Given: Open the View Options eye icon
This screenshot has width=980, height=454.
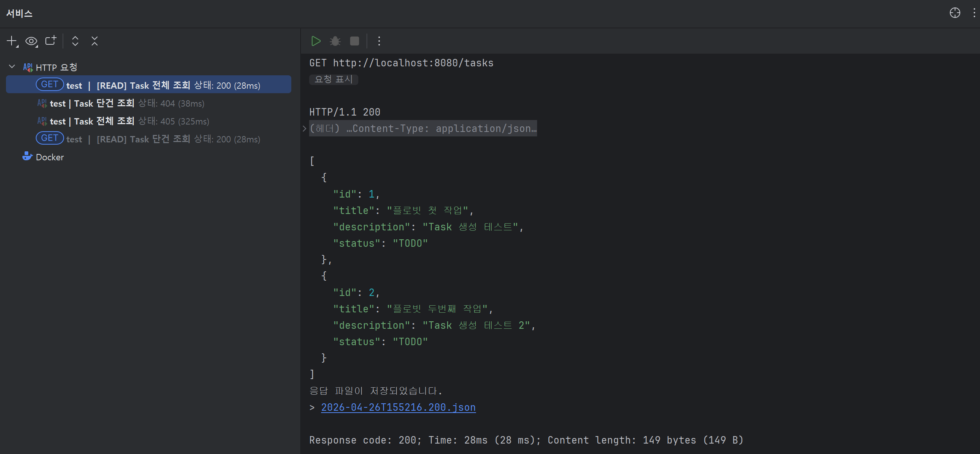Looking at the screenshot, I should click(32, 41).
